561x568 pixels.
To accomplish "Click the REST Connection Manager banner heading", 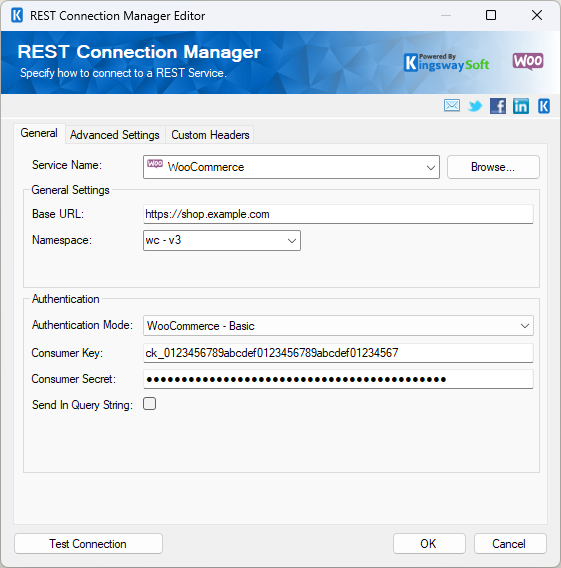I will tap(139, 52).
